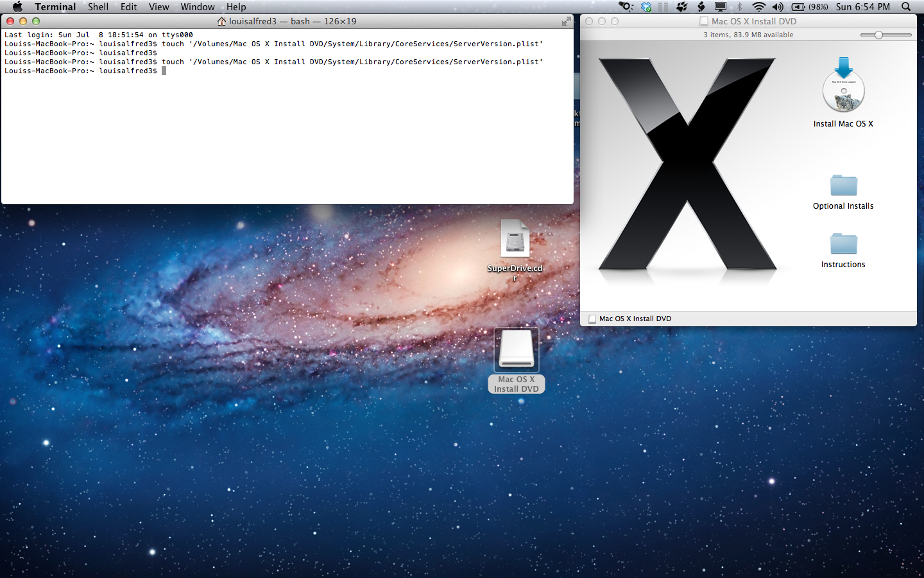The width and height of the screenshot is (924, 578).
Task: Click the 'Last login' line in Terminal
Action: tap(99, 35)
